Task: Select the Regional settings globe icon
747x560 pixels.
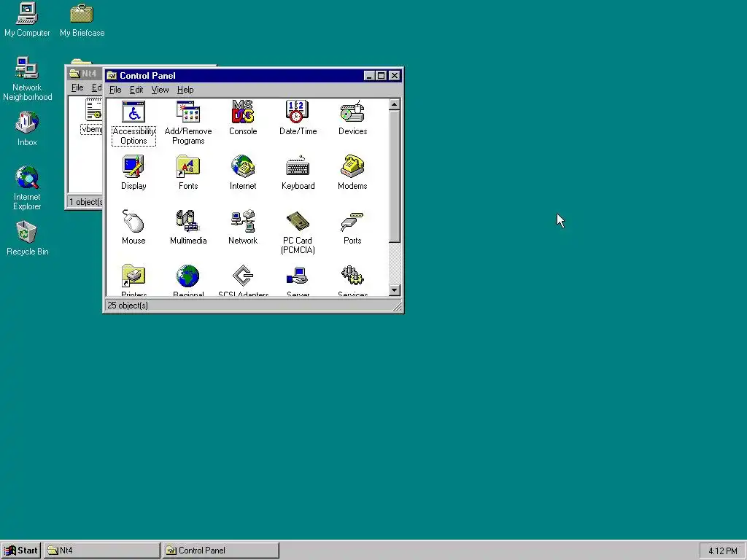Action: (x=188, y=281)
